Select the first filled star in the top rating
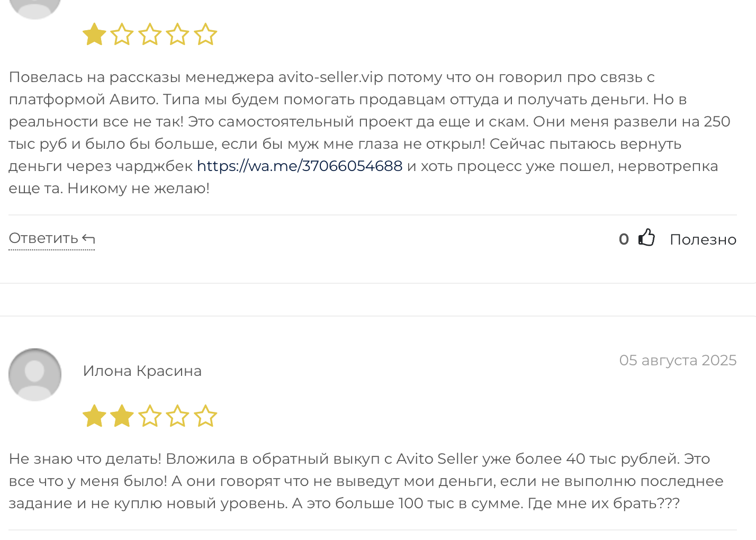This screenshot has height=540, width=756. [93, 34]
